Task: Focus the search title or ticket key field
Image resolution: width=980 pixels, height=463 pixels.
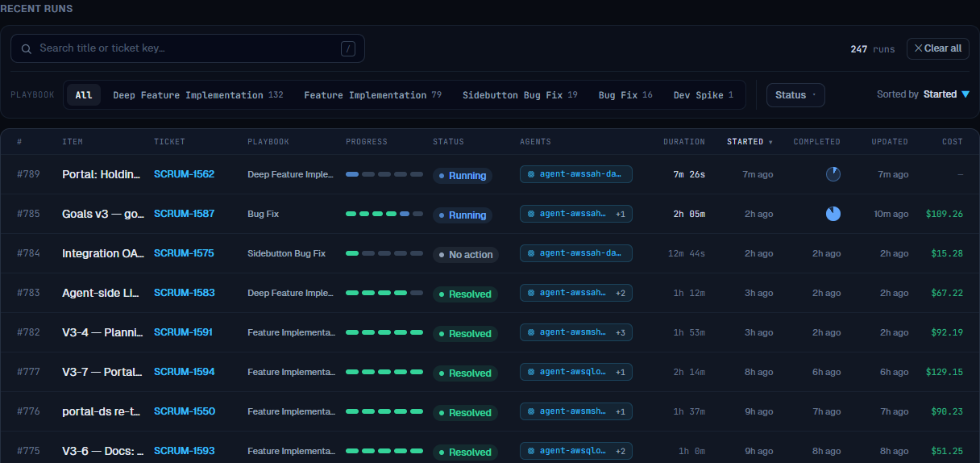Action: coord(188,48)
